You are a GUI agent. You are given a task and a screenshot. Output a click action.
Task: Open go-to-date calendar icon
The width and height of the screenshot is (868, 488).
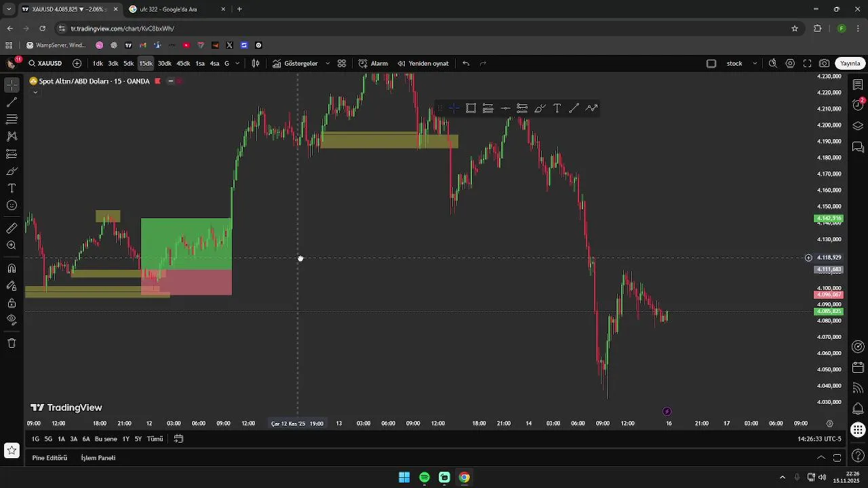coord(178,439)
